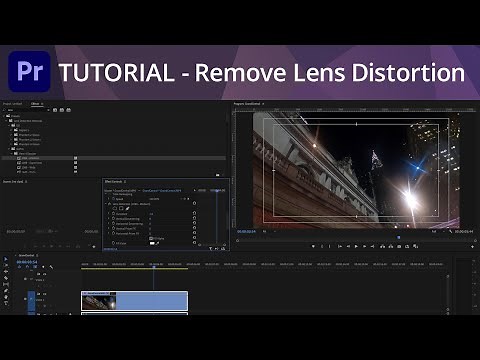Click Mark Out in Program monitor

coord(330,246)
